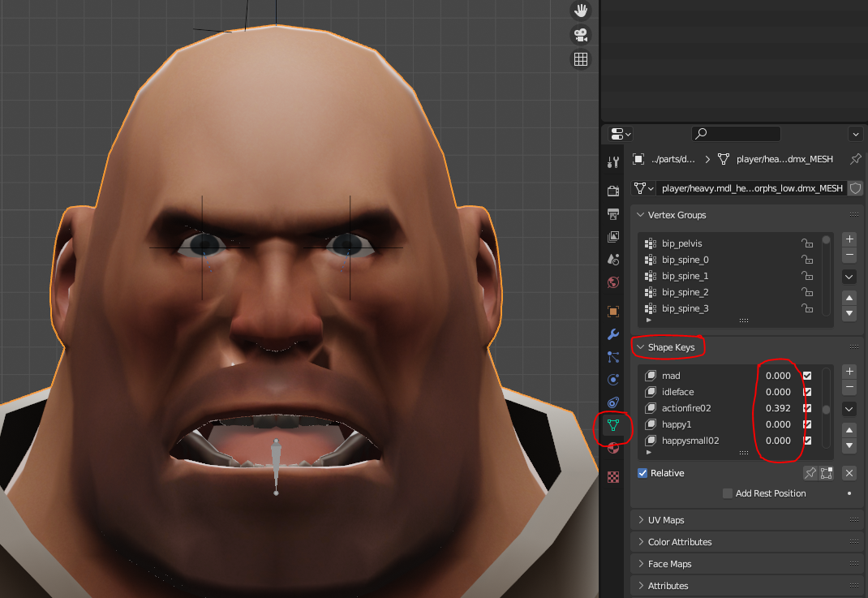
Task: Open the Object properties tab
Action: 612,312
